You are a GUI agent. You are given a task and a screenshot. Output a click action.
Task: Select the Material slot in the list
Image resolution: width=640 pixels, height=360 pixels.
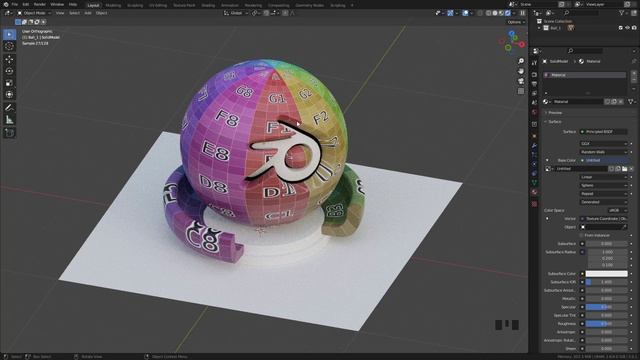584,75
